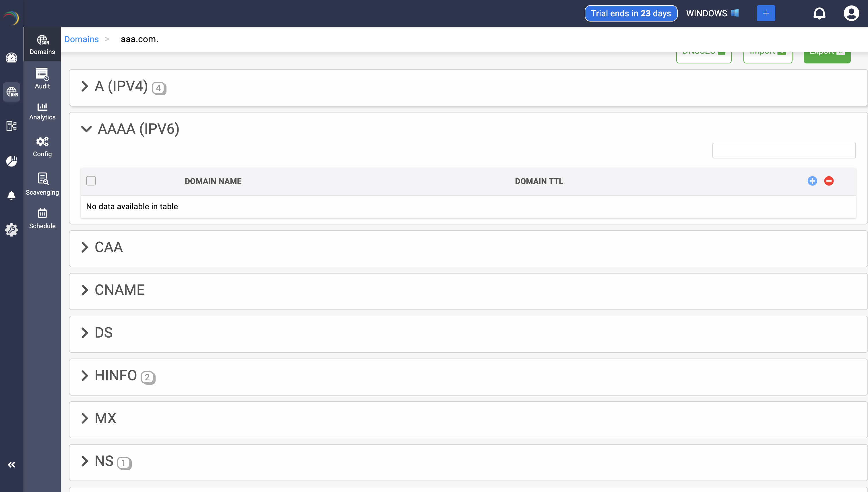Click the alerts bell icon in left rail
The image size is (868, 492).
tap(11, 195)
